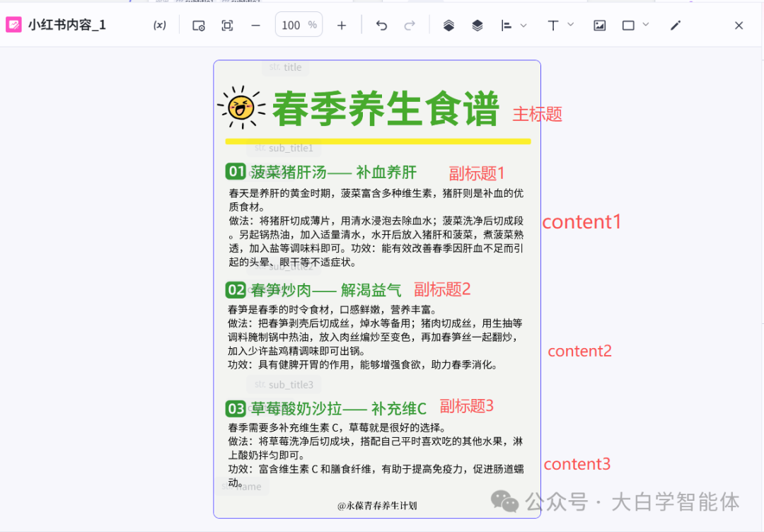This screenshot has height=532, width=764.
Task: Select the sun emoji image on canvas
Action: [241, 108]
